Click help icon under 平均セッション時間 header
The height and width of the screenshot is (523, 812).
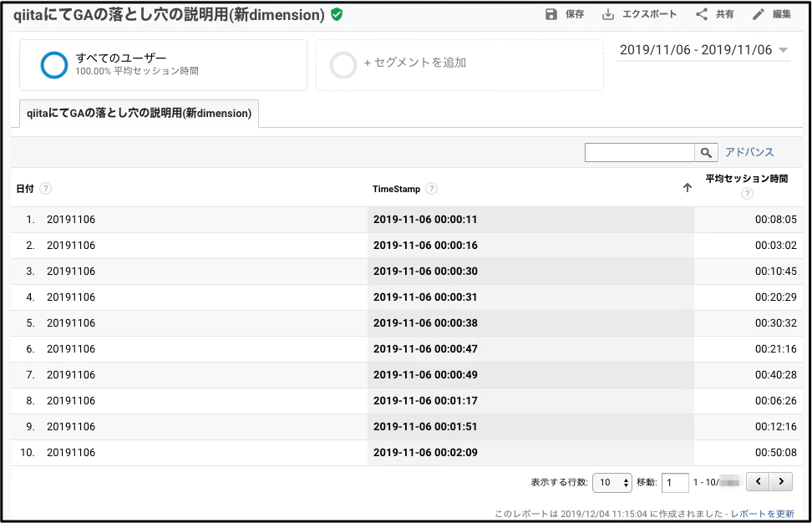(x=747, y=194)
